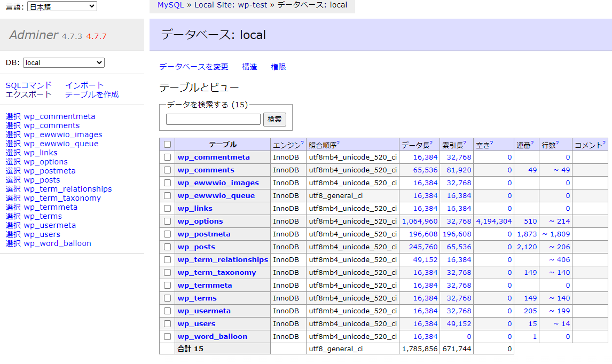This screenshot has width=612, height=364.
Task: Open 構造 database schema link
Action: pyautogui.click(x=249, y=67)
